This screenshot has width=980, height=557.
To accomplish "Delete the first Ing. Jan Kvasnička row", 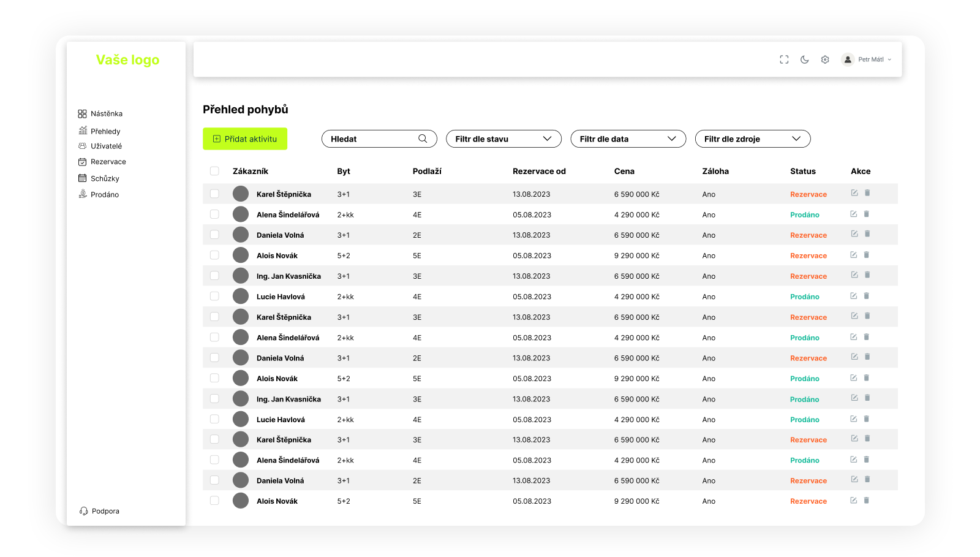I will point(867,275).
